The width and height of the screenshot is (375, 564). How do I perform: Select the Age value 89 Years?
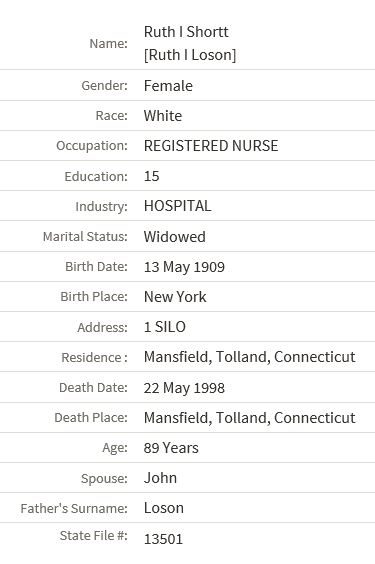point(171,448)
